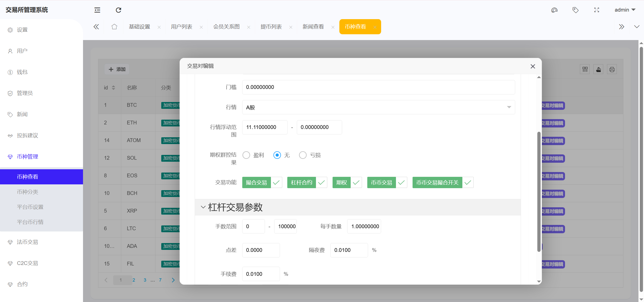Go to page 3 in pagination
The width and height of the screenshot is (644, 302).
(145, 280)
